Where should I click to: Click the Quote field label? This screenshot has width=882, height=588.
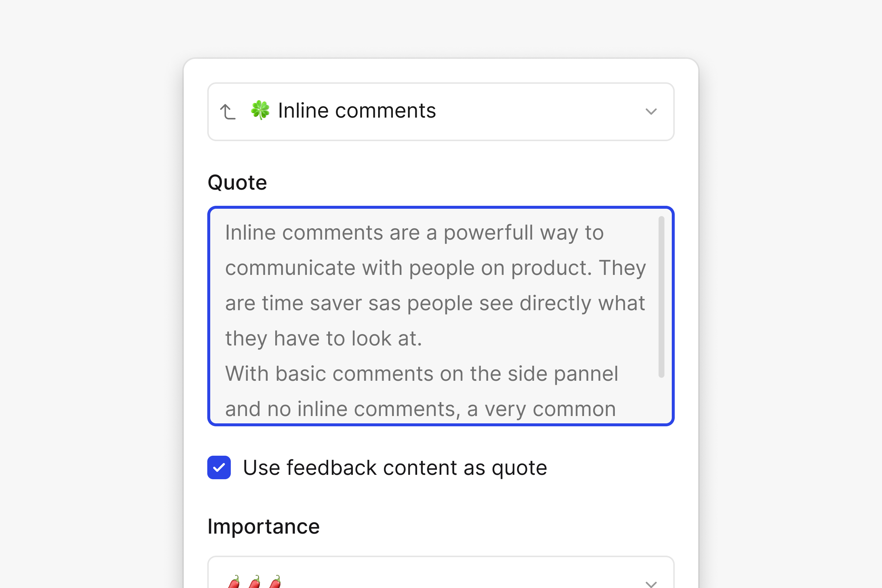(237, 183)
